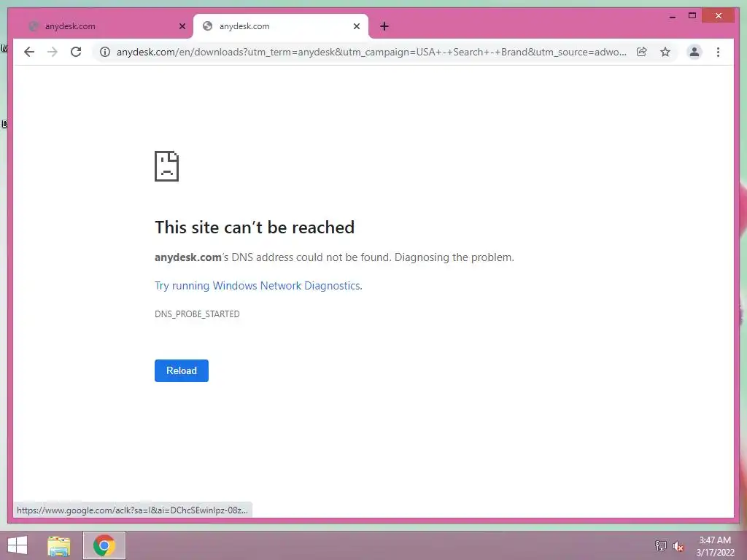View site information icon in address bar
This screenshot has height=560, width=747.
tap(105, 52)
